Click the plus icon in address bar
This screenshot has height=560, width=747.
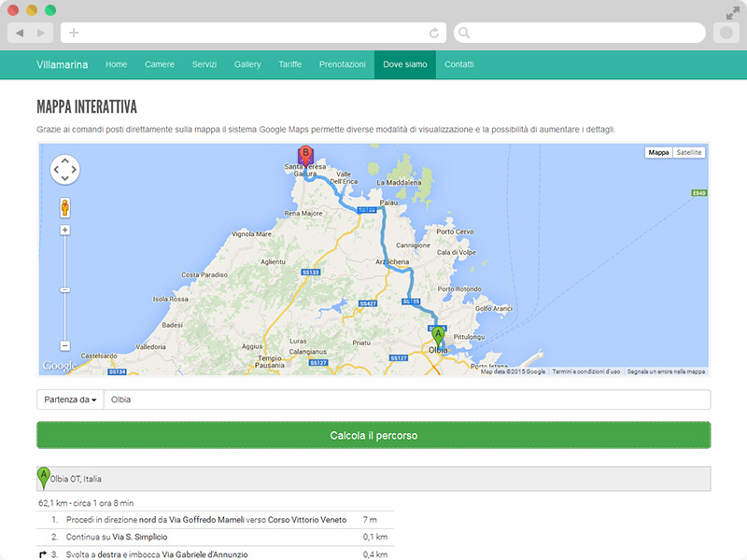click(x=74, y=33)
